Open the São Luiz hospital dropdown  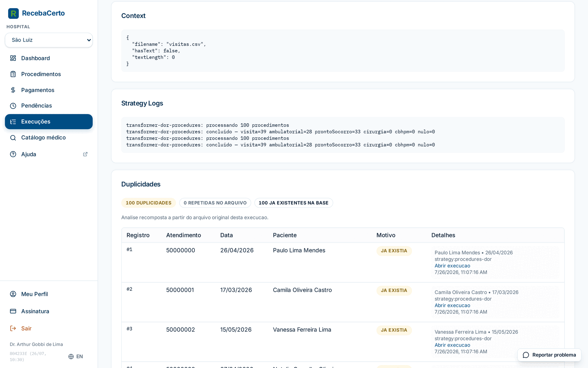49,40
